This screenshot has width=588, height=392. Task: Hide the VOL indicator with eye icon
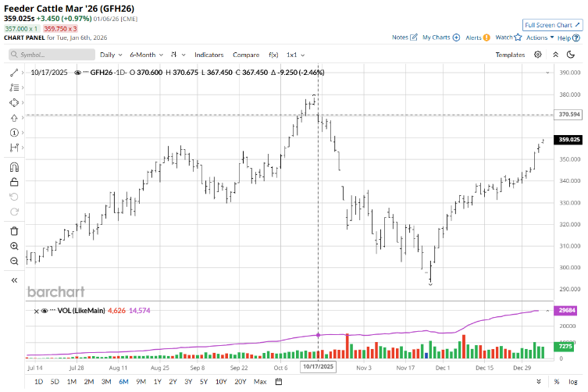click(43, 310)
